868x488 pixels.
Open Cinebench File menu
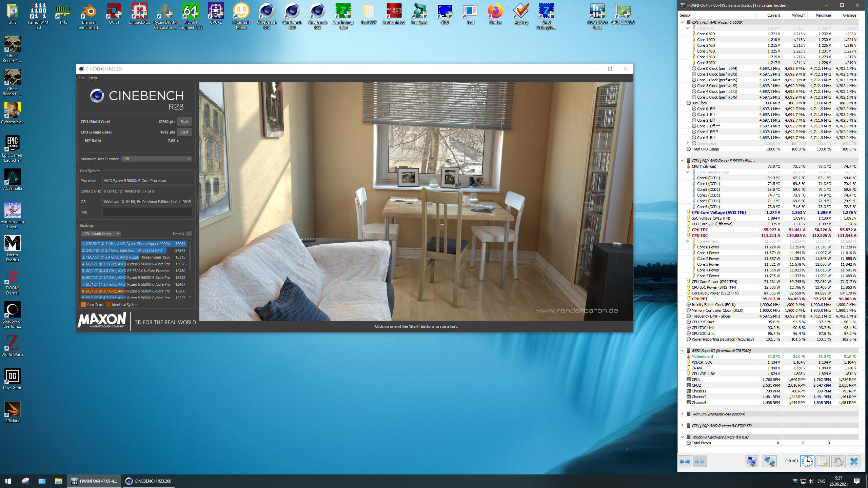point(81,78)
